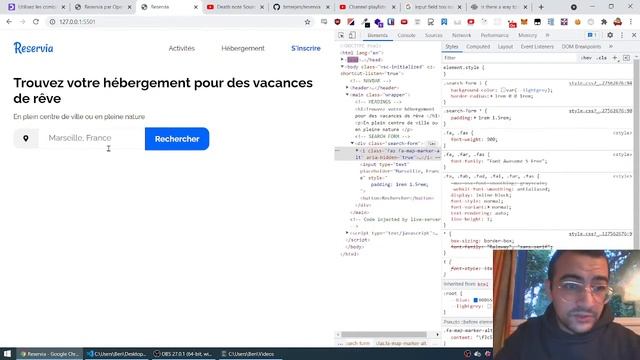
Task: Switch to the Performance tab
Action: [x=494, y=36]
